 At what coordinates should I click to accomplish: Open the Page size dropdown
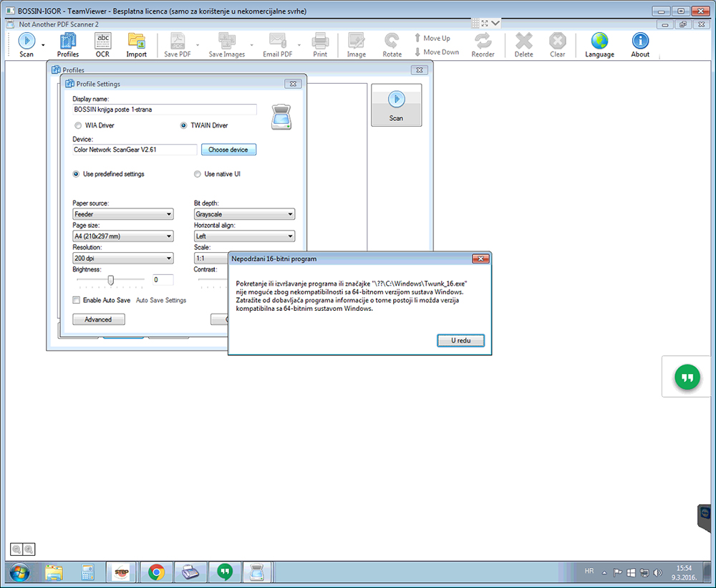[x=123, y=236]
